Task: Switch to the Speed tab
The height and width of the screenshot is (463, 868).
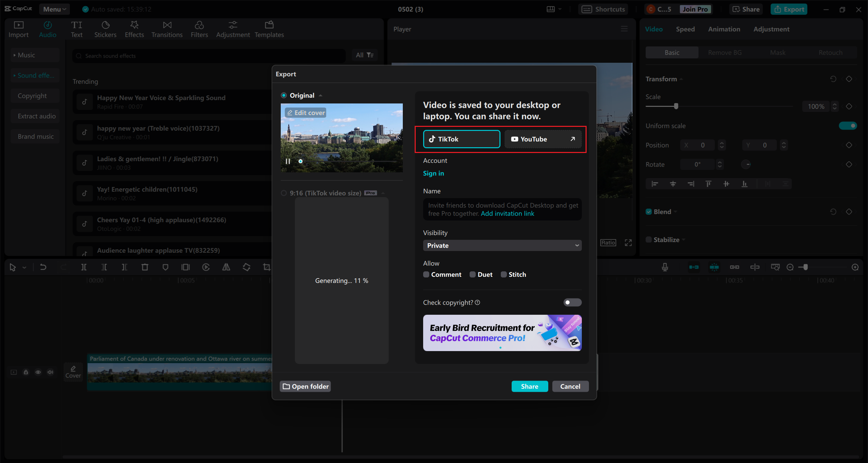Action: (x=685, y=29)
